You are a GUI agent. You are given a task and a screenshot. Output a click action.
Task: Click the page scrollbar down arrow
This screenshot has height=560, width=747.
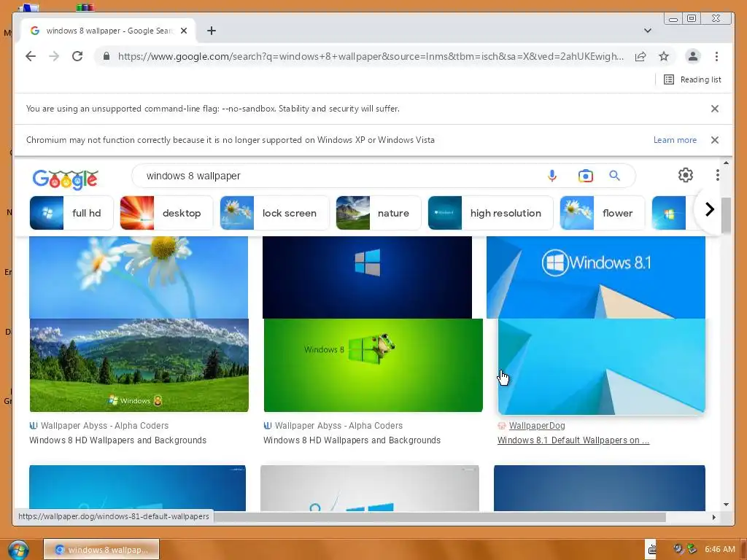coord(726,505)
